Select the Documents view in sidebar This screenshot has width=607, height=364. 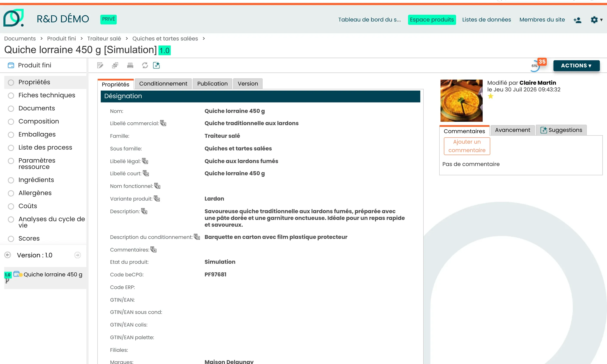click(37, 108)
